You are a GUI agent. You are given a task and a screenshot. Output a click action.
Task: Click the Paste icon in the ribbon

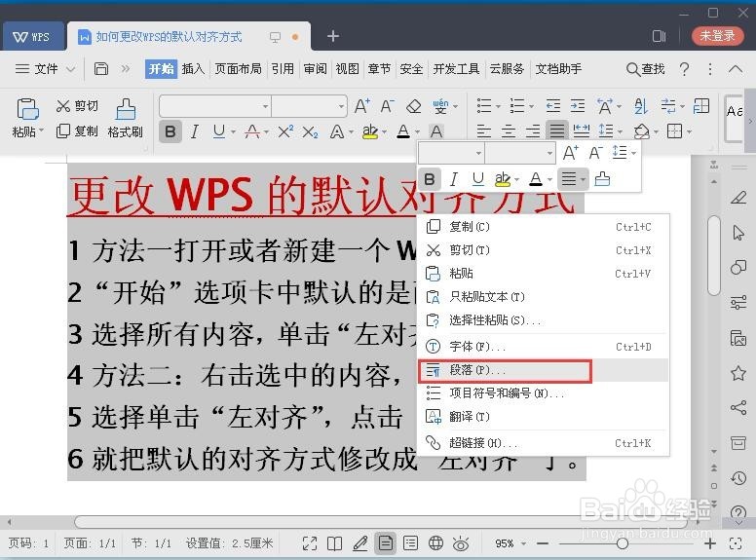[27, 109]
